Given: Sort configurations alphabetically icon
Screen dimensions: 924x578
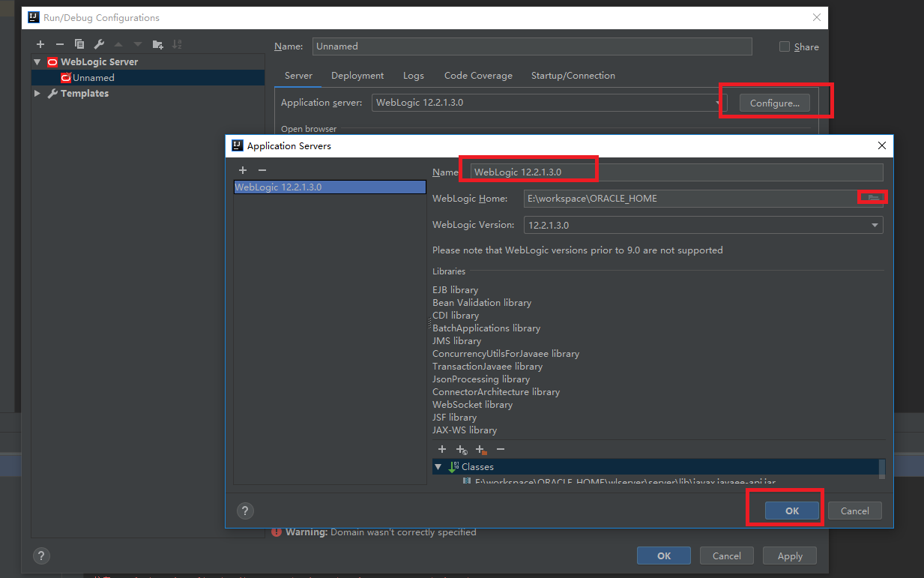Looking at the screenshot, I should pos(177,45).
